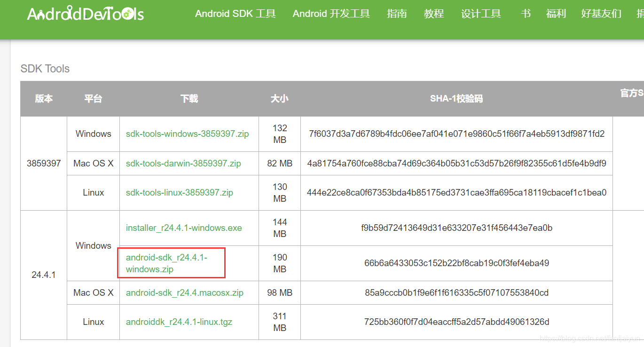The width and height of the screenshot is (644, 347).
Task: Open the 指南 menu item
Action: click(x=397, y=14)
